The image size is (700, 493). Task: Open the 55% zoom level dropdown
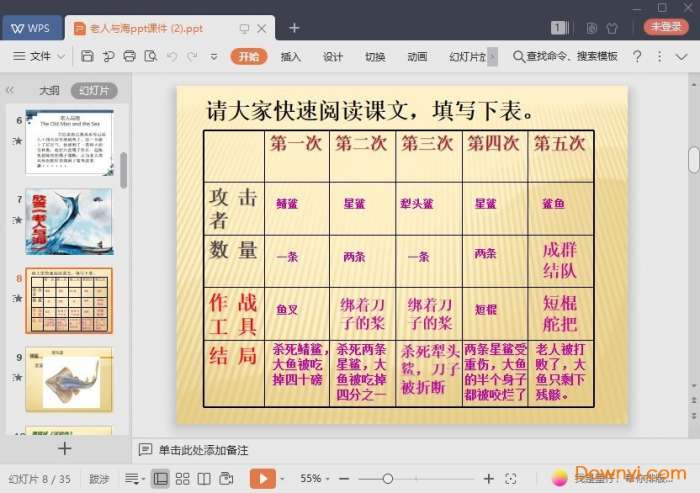click(x=315, y=479)
